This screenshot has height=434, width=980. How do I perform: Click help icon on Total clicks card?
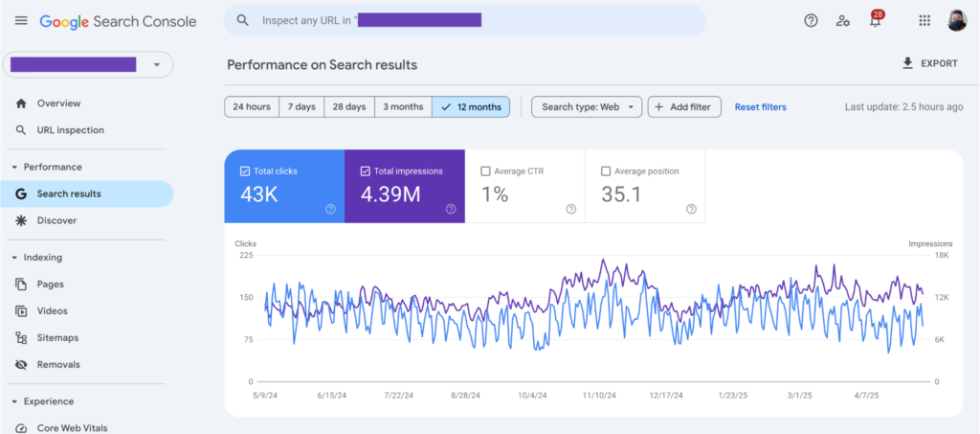click(x=330, y=210)
